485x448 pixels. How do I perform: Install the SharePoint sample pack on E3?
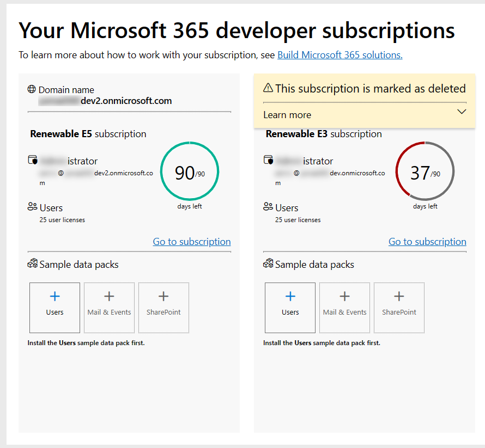(399, 308)
